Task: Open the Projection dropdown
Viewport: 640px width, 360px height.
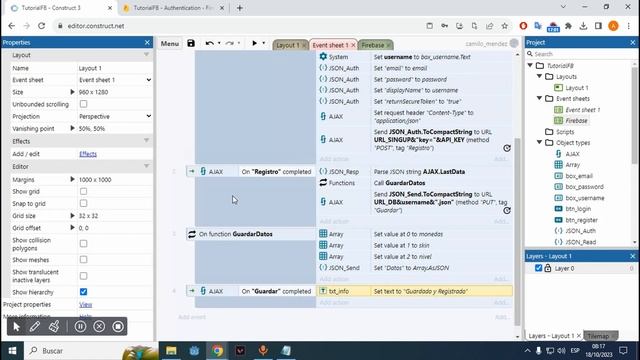Action: 115,116
